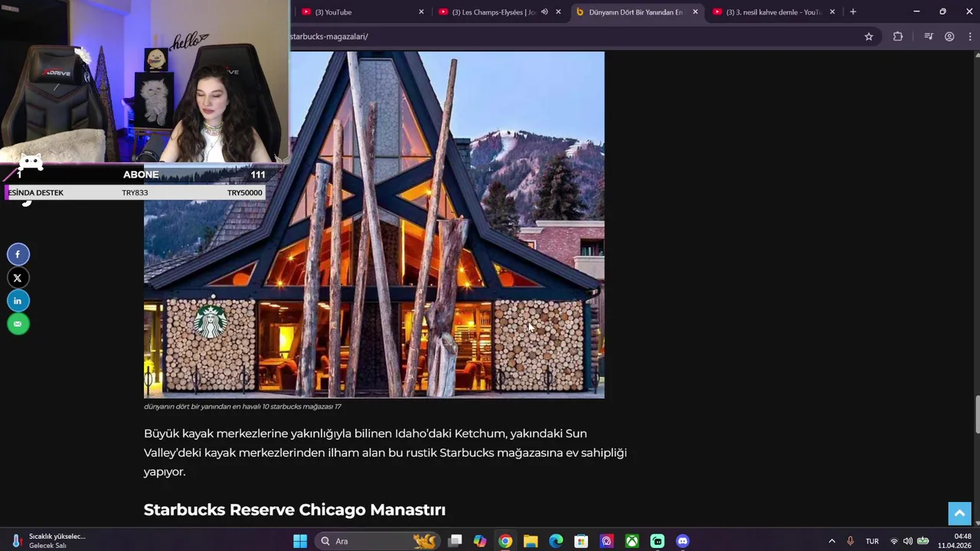Click the Starbucks Reserve Chicago Manastırı heading
Viewport: 980px width, 551px height.
[295, 510]
